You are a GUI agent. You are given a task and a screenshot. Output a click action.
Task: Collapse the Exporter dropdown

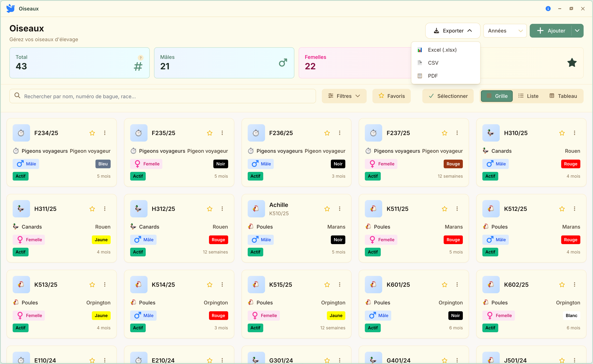453,31
